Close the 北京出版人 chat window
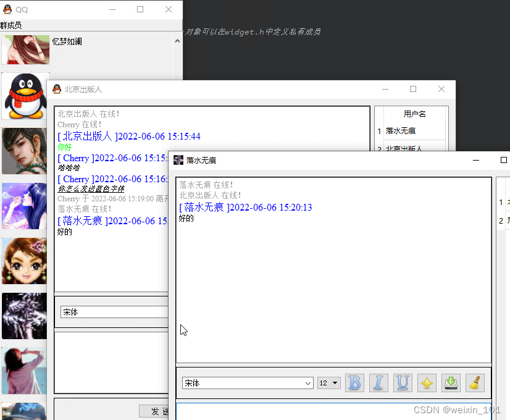Viewport: 510px width, 420px height. [x=441, y=89]
